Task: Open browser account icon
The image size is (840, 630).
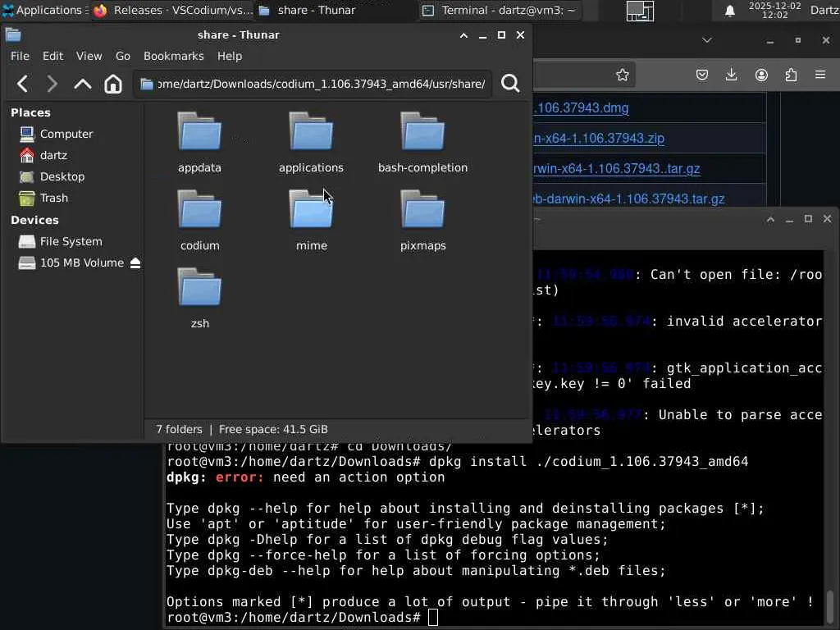Action: (x=761, y=75)
